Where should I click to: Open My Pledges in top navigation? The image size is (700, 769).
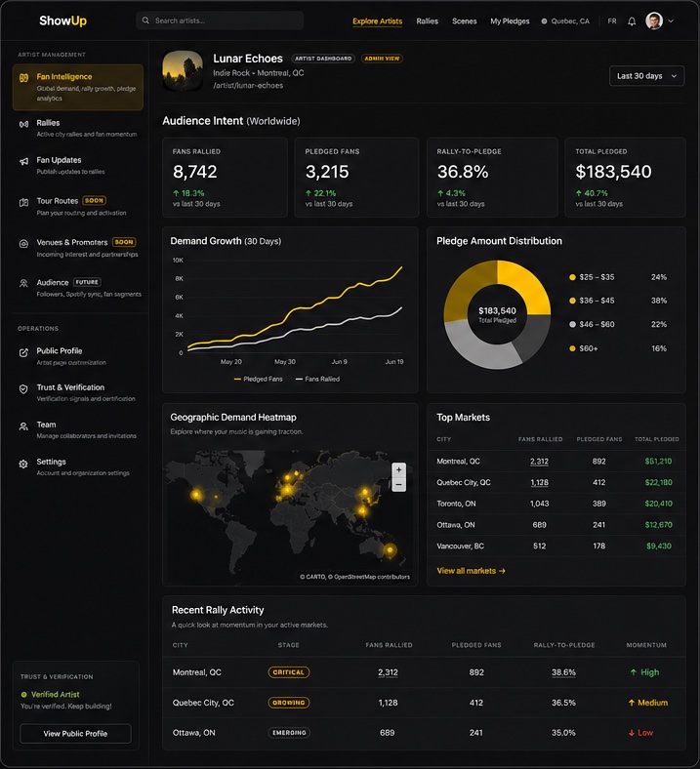[x=510, y=21]
